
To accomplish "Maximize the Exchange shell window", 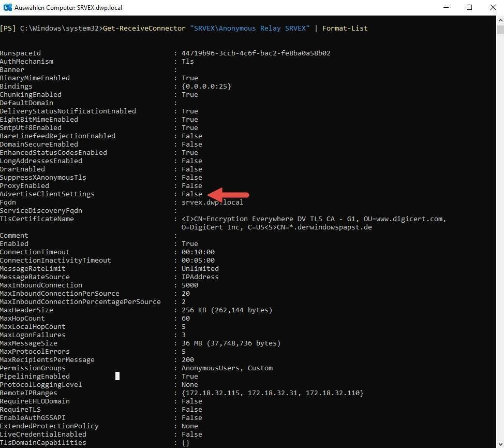I will pyautogui.click(x=469, y=8).
